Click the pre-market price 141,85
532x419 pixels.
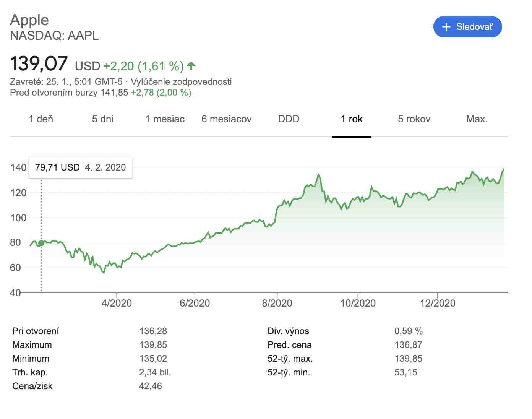coord(114,93)
